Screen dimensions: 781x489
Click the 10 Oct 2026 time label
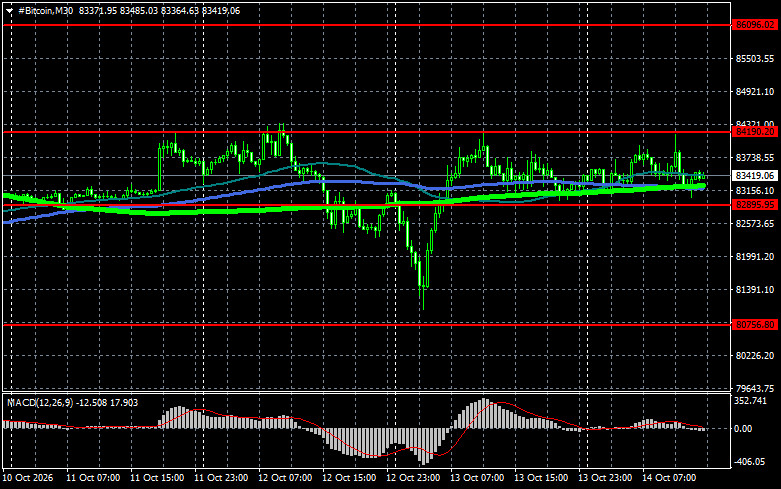click(28, 478)
